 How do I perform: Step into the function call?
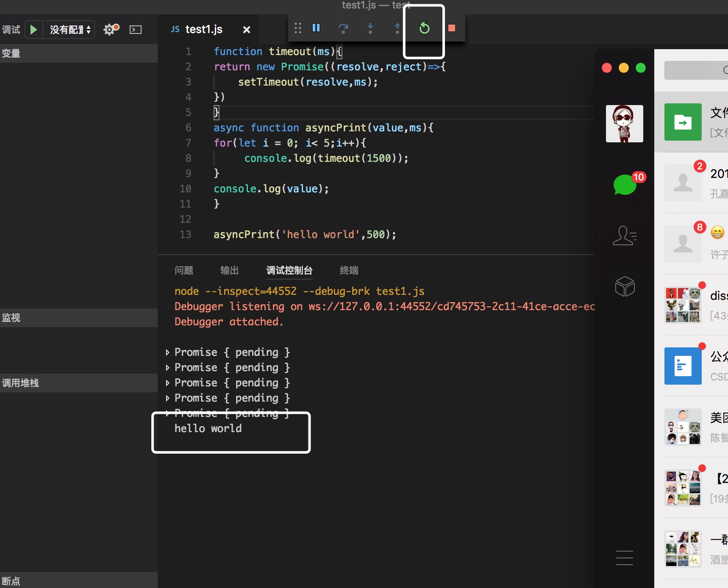pos(370,28)
